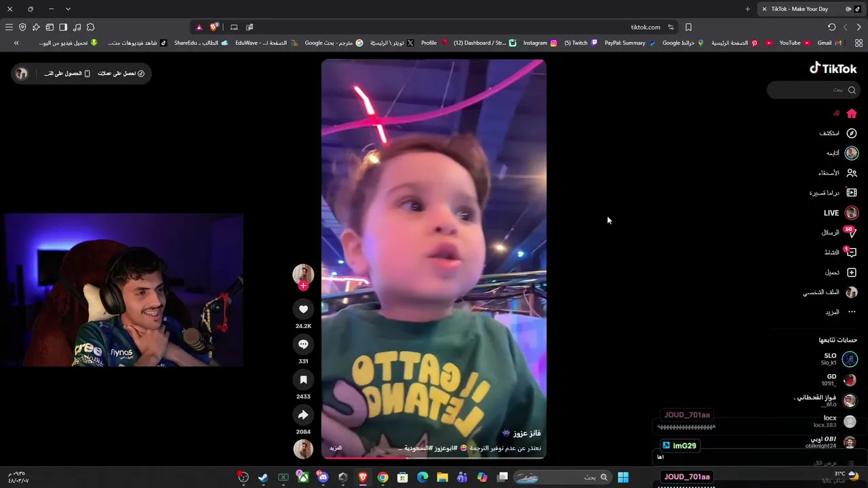The height and width of the screenshot is (488, 868).
Task: Open Steam from the taskbar
Action: (x=263, y=477)
